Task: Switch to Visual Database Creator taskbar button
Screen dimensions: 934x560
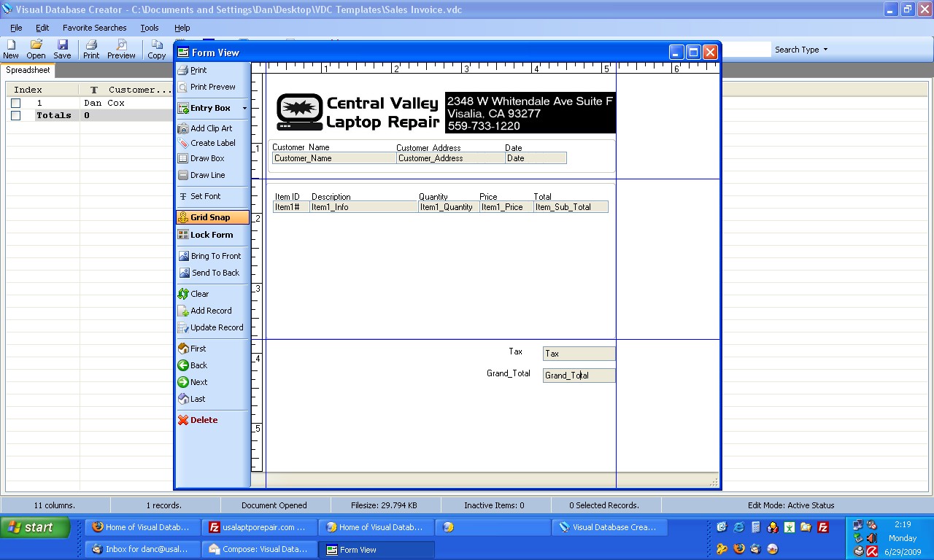Action: coord(609,527)
